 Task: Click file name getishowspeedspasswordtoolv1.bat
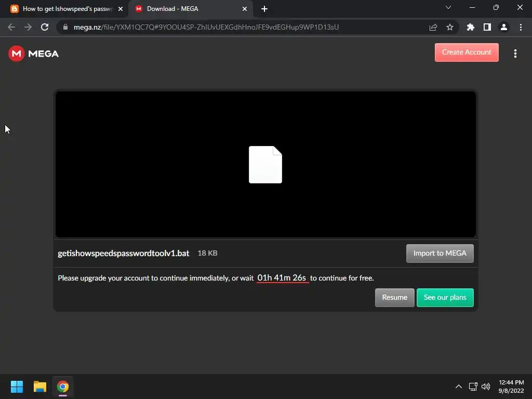tap(124, 253)
